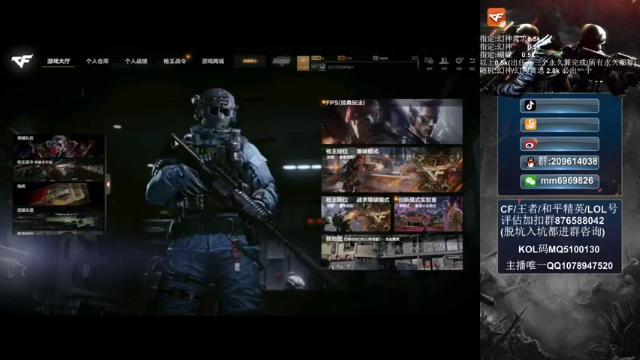The width and height of the screenshot is (640, 360).
Task: Open the mail icon in top-right header
Action: click(x=429, y=61)
